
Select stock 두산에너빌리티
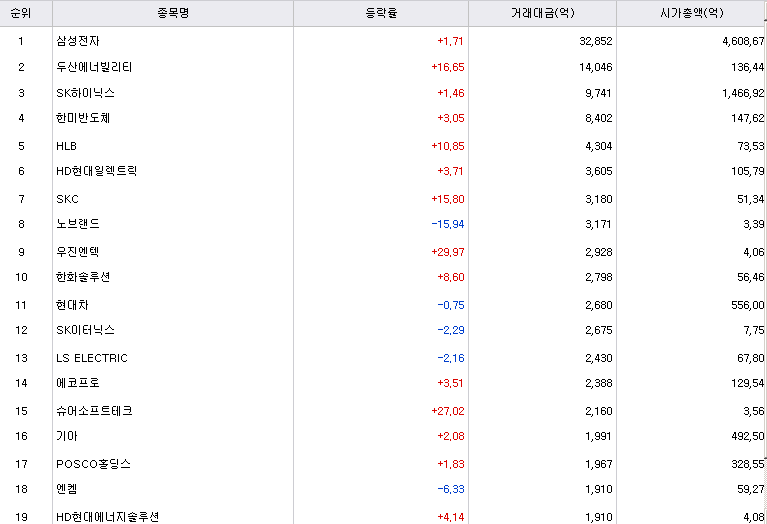coord(94,67)
